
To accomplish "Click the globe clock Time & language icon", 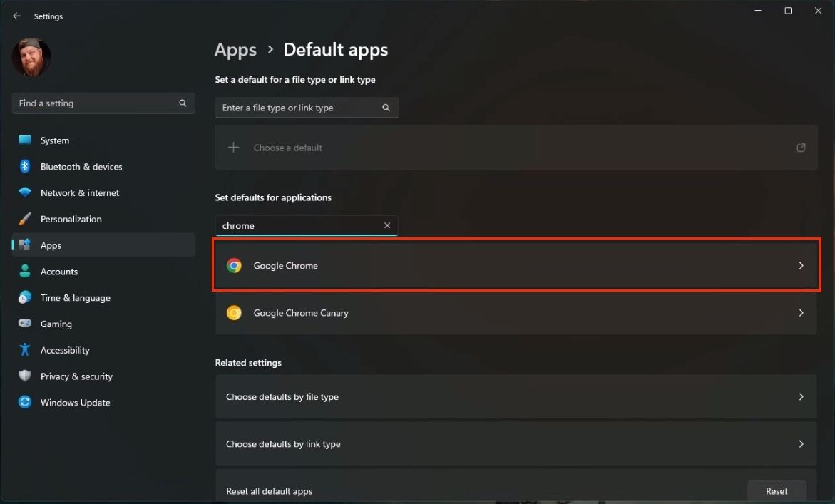I will pyautogui.click(x=24, y=297).
